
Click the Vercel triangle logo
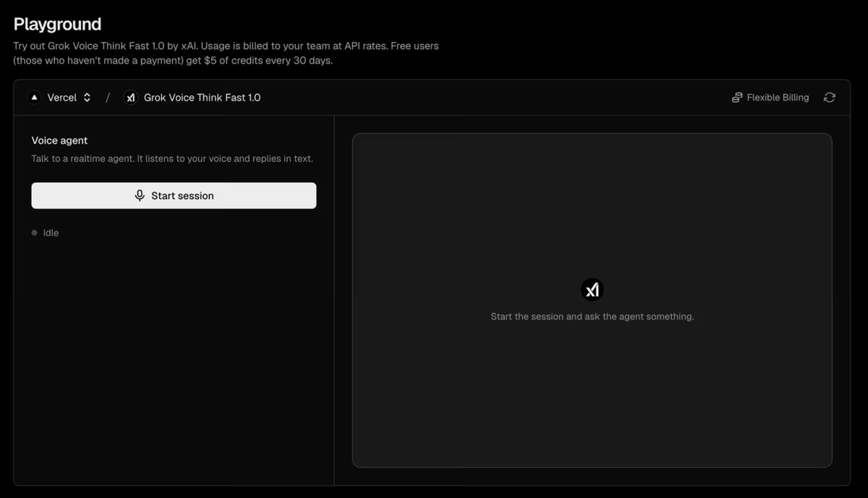point(34,97)
